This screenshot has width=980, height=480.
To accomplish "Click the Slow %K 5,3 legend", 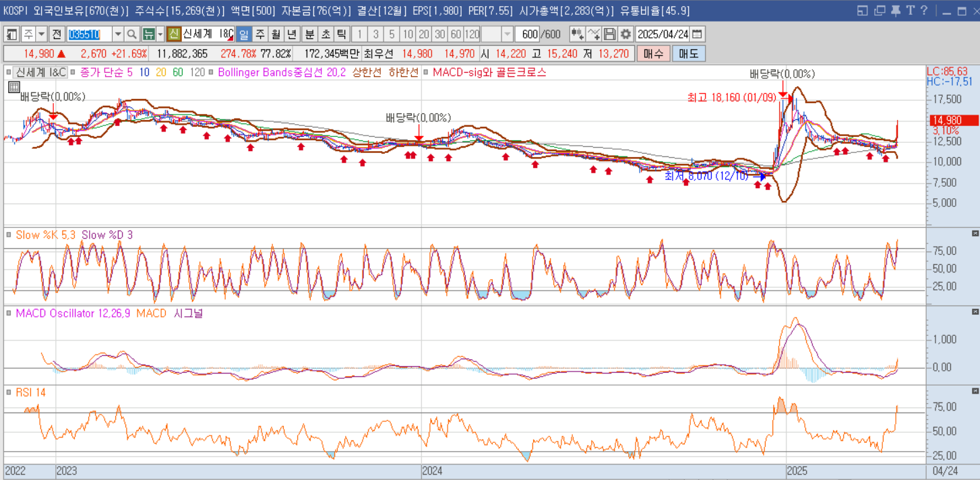I will pyautogui.click(x=45, y=235).
